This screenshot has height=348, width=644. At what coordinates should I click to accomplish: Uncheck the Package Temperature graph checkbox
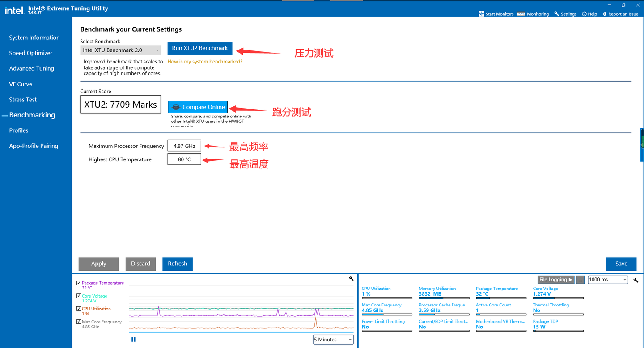click(x=79, y=283)
